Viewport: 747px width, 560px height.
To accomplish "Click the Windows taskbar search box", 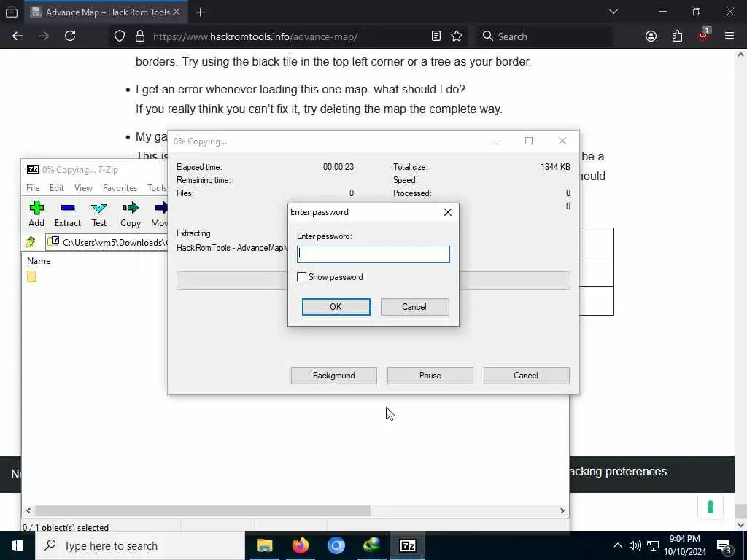I will [140, 545].
